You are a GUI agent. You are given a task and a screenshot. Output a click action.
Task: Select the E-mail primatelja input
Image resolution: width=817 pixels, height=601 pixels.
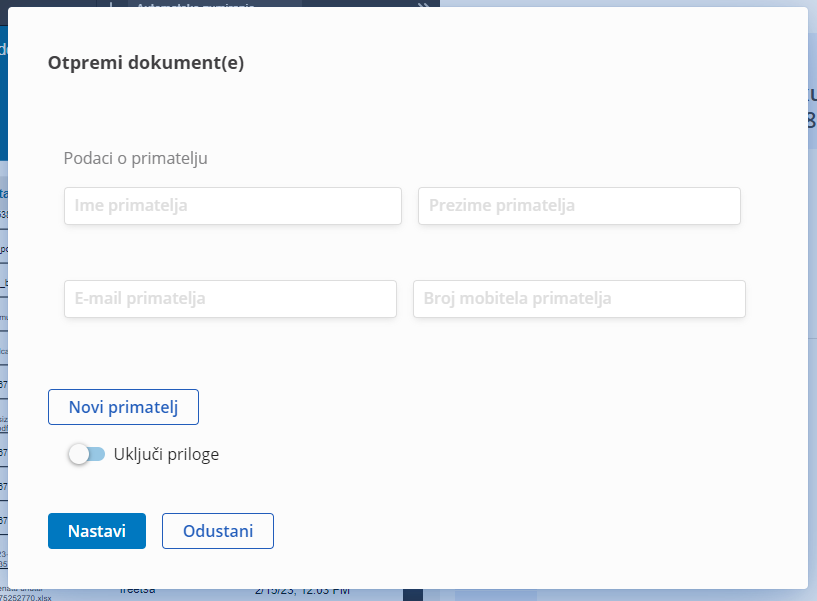[230, 299]
